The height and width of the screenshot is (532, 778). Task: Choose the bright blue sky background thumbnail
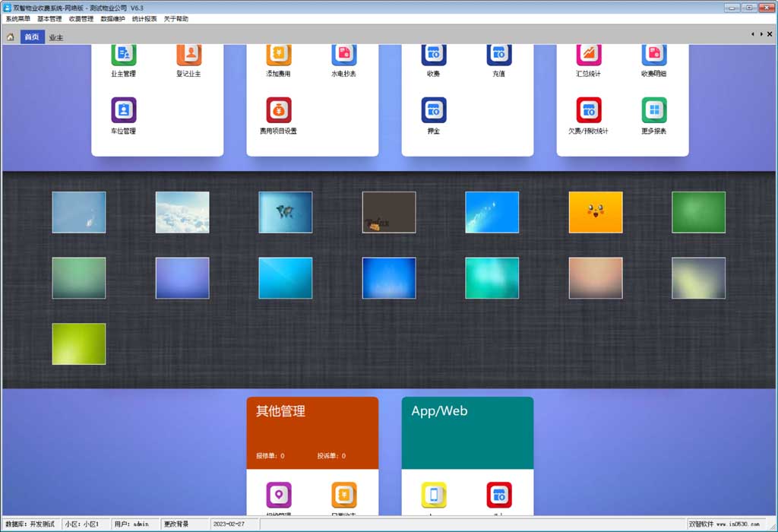(492, 212)
